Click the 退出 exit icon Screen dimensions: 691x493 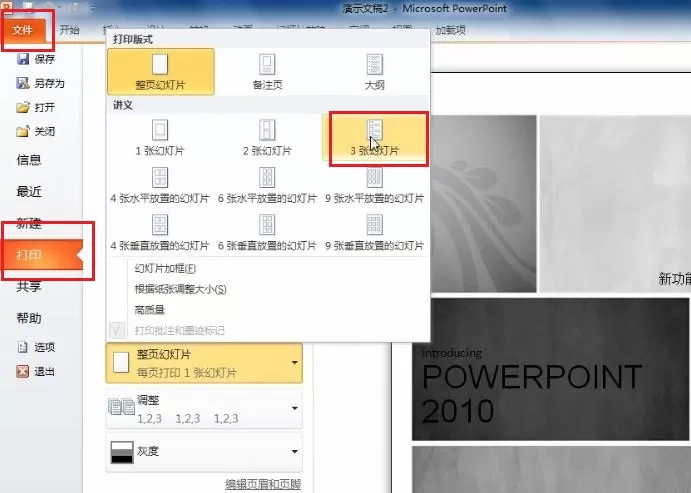23,371
